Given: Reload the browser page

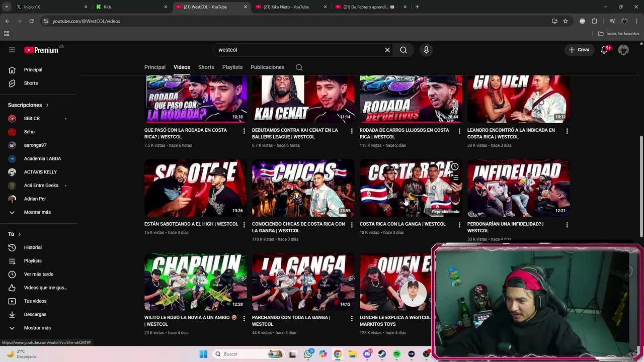Looking at the screenshot, I should (31, 21).
